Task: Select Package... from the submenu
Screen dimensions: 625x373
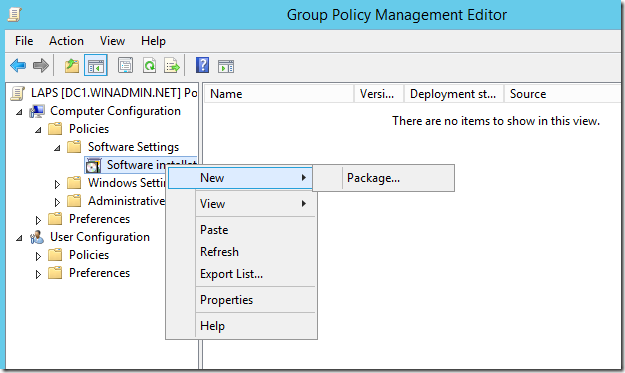Action: [x=383, y=178]
